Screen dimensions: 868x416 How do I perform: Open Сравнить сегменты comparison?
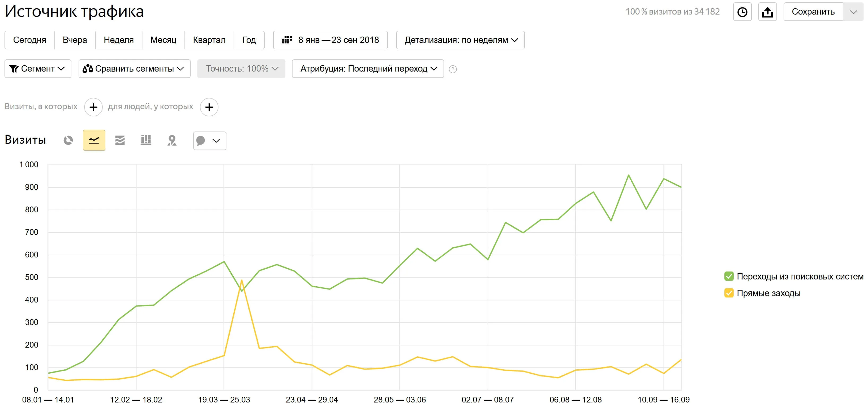click(x=134, y=69)
